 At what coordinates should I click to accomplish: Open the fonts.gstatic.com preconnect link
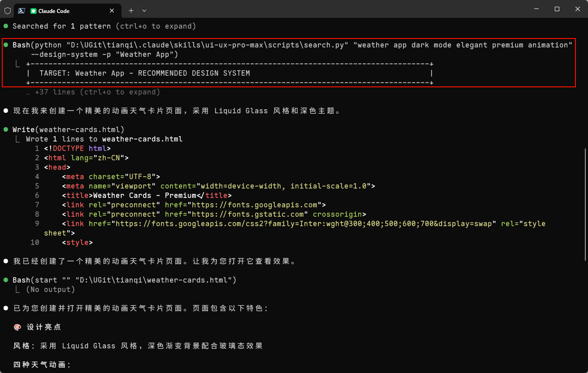pos(261,214)
